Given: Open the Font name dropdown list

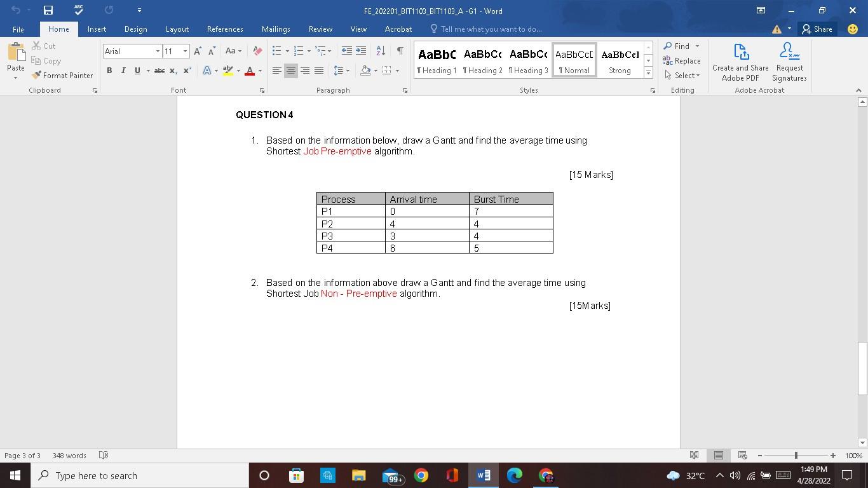Looking at the screenshot, I should pos(156,51).
